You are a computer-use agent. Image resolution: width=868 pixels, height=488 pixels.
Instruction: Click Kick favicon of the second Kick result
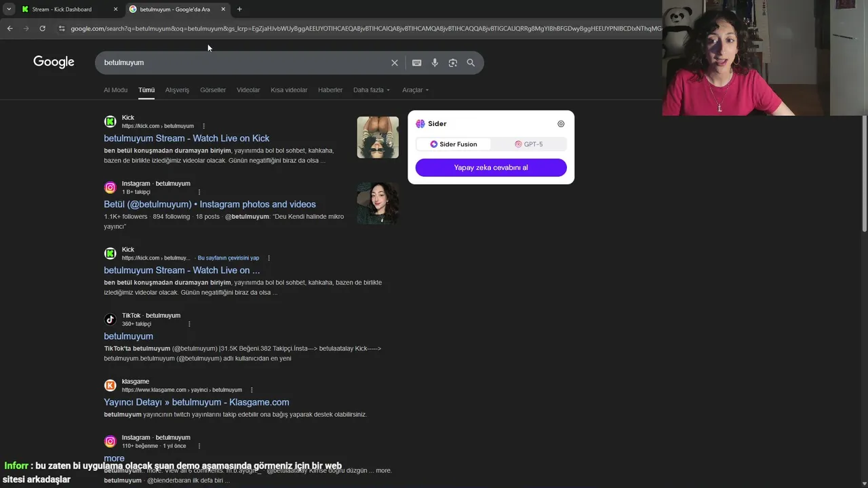point(110,253)
